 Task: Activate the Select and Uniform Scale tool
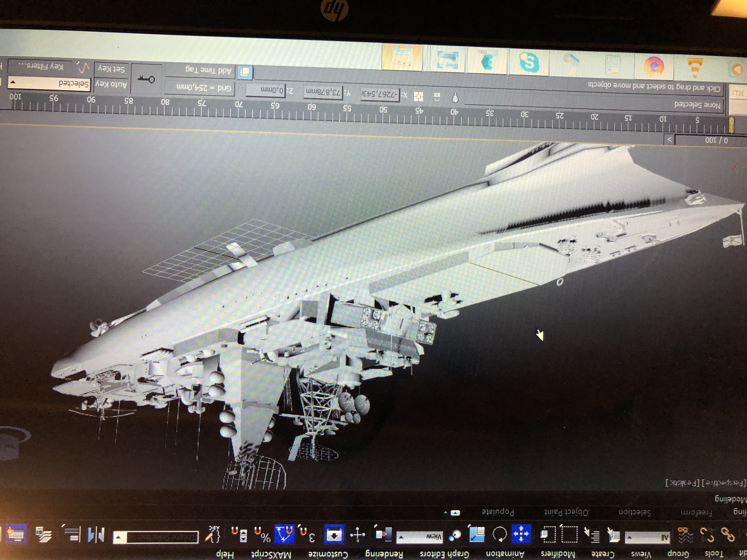(x=477, y=535)
